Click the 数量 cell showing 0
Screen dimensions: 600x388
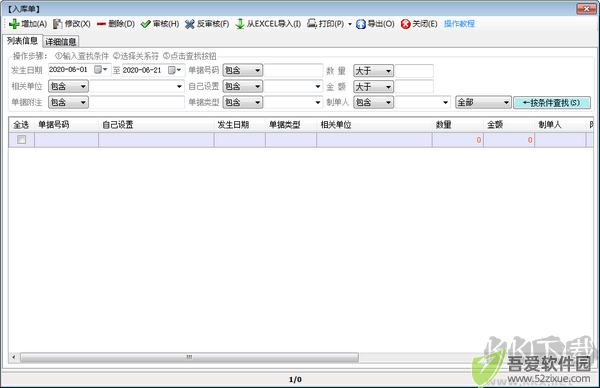pos(458,140)
